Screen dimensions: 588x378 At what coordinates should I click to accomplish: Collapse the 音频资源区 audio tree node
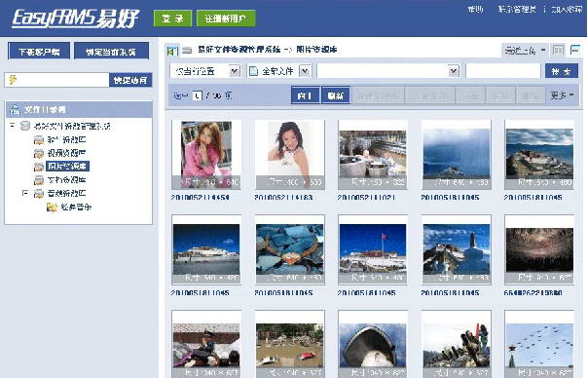pos(25,193)
